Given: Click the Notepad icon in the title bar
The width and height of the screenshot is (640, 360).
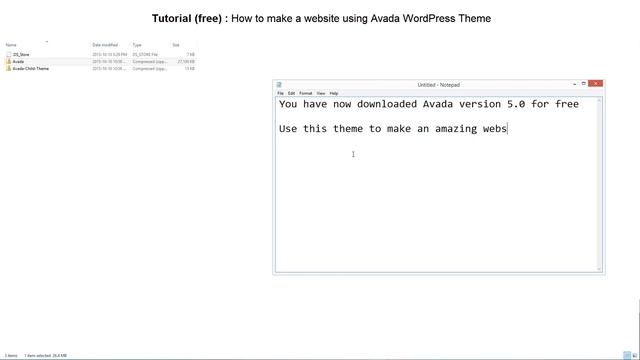Looking at the screenshot, I should 279,84.
